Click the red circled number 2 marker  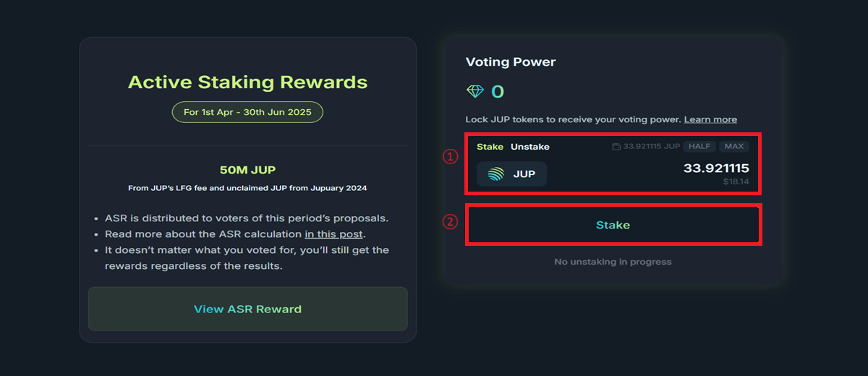(451, 223)
